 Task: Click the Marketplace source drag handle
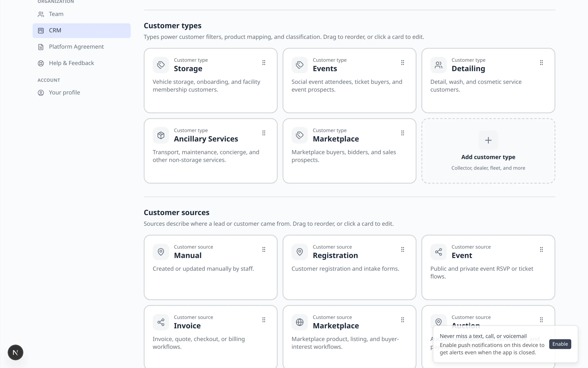(403, 320)
